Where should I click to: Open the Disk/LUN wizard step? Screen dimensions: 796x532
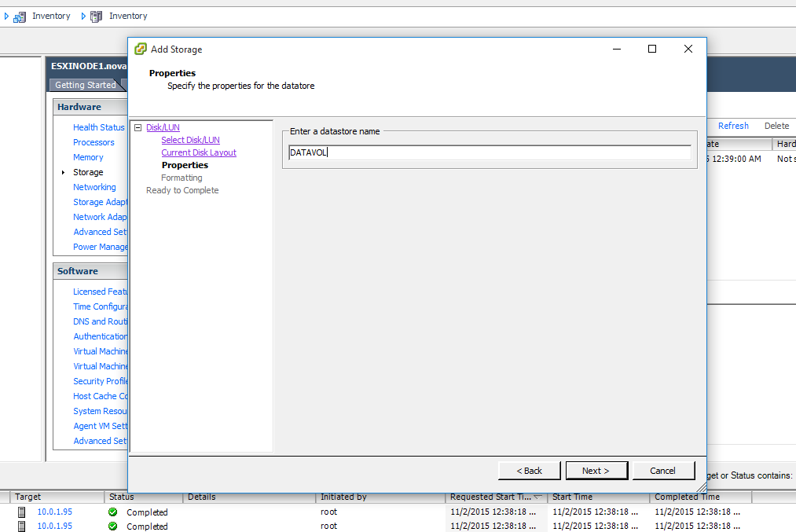point(163,127)
